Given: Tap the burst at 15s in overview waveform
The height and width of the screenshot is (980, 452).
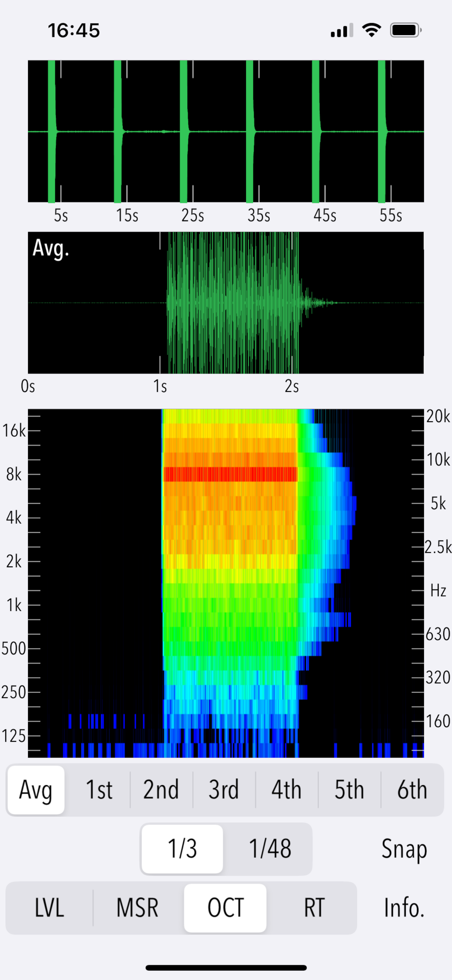Looking at the screenshot, I should pyautogui.click(x=118, y=131).
